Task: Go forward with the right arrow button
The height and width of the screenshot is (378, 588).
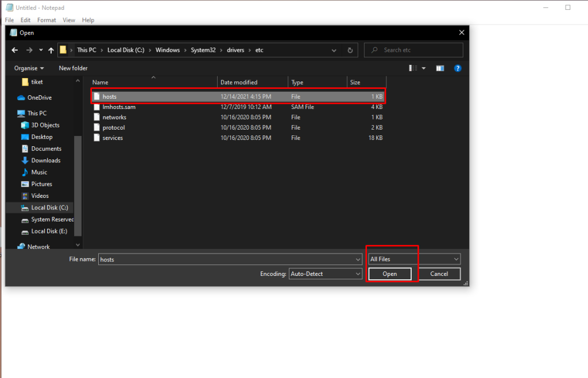Action: click(x=29, y=50)
